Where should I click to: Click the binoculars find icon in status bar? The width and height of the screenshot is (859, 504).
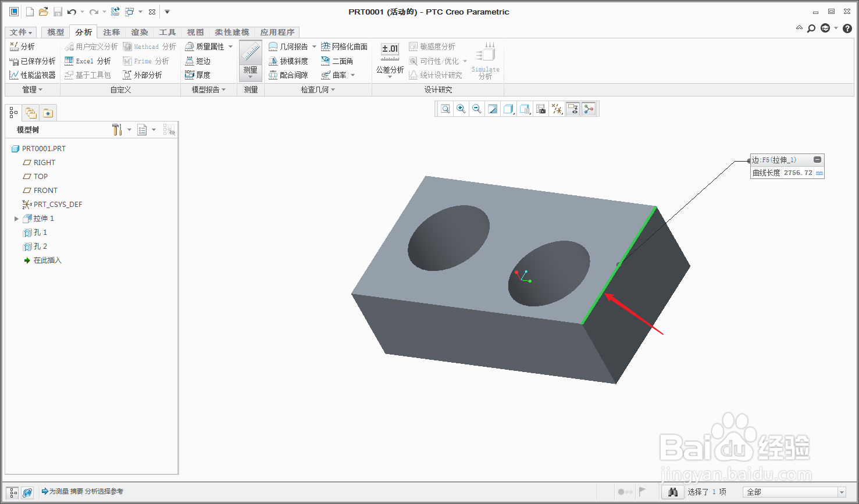point(673,492)
